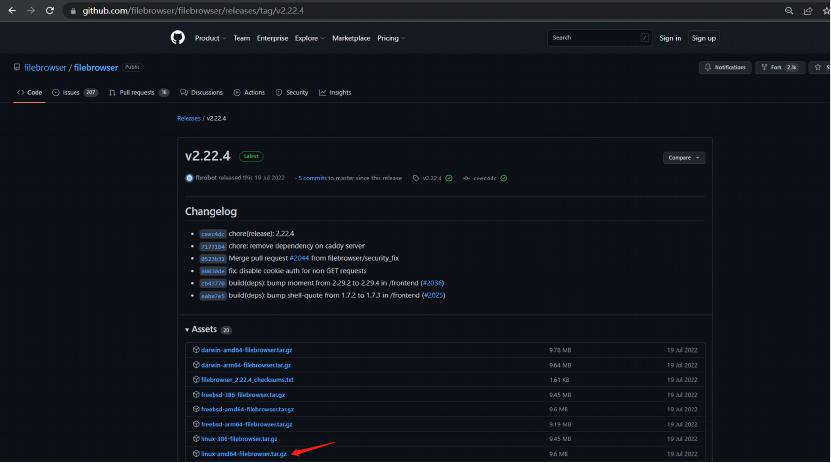Download freebsd-arm64-filebrowser.tar.gz

(x=246, y=424)
